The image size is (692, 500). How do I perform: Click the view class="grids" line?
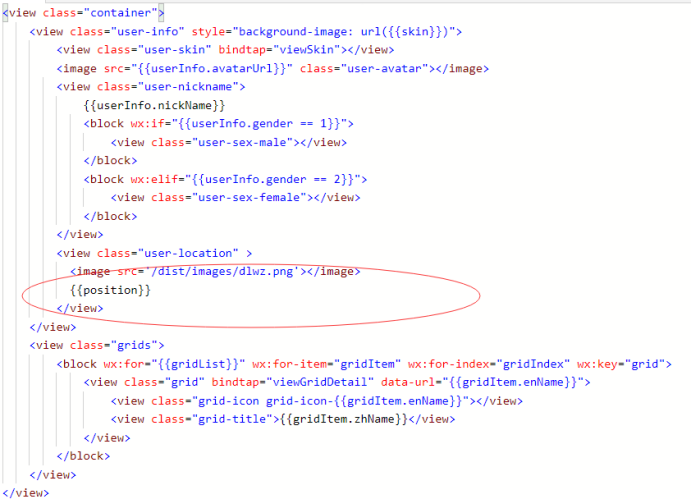(97, 345)
